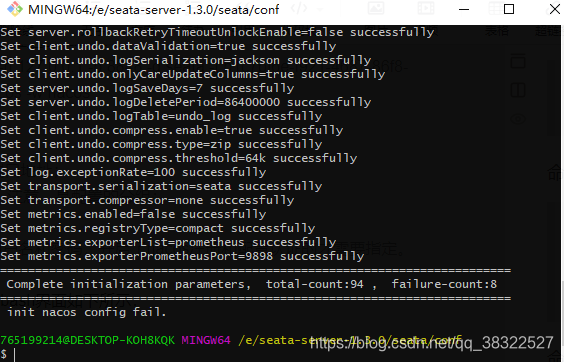
Task: Click the magenta MINGW64 prompt label
Action: [206, 340]
